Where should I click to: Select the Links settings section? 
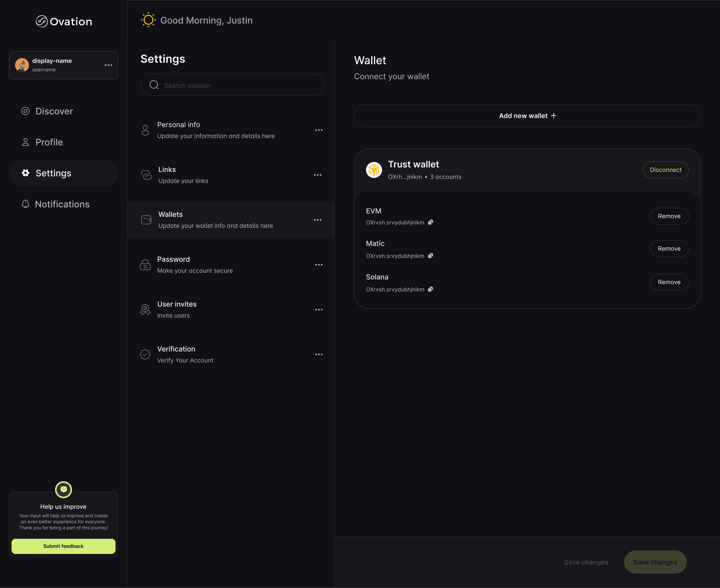tap(183, 175)
